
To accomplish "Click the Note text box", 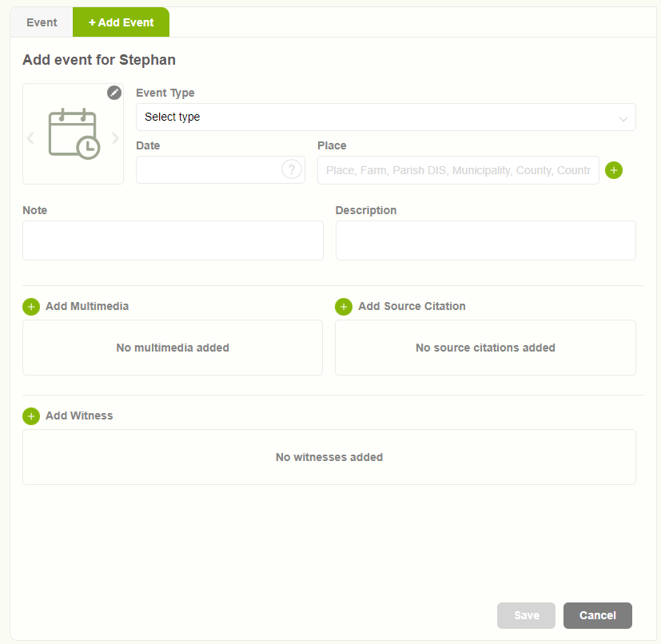I will point(172,240).
